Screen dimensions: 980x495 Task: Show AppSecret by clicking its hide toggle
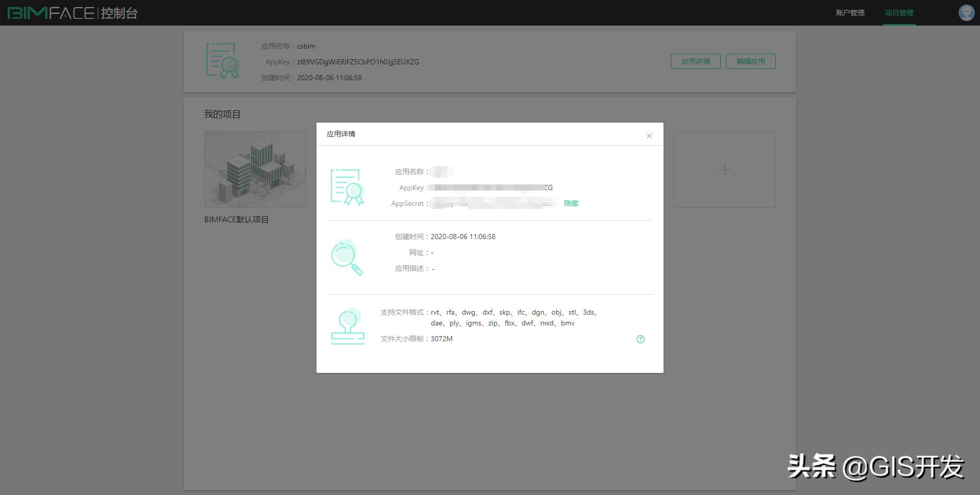coord(571,203)
